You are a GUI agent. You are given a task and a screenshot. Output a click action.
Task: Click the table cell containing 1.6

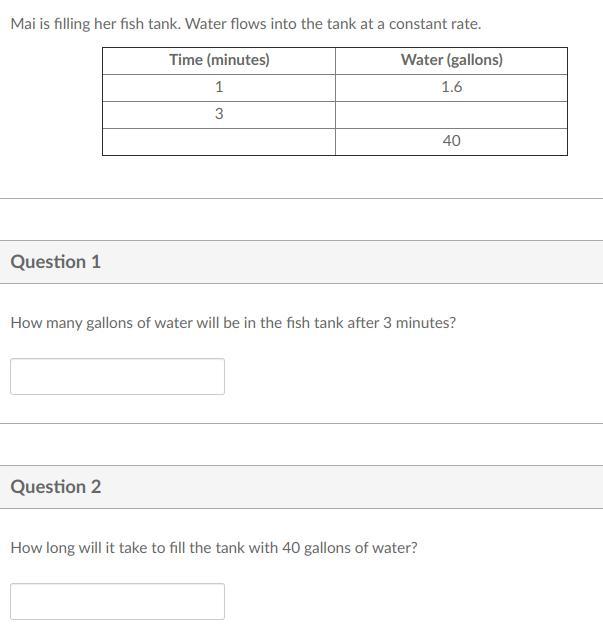click(451, 87)
